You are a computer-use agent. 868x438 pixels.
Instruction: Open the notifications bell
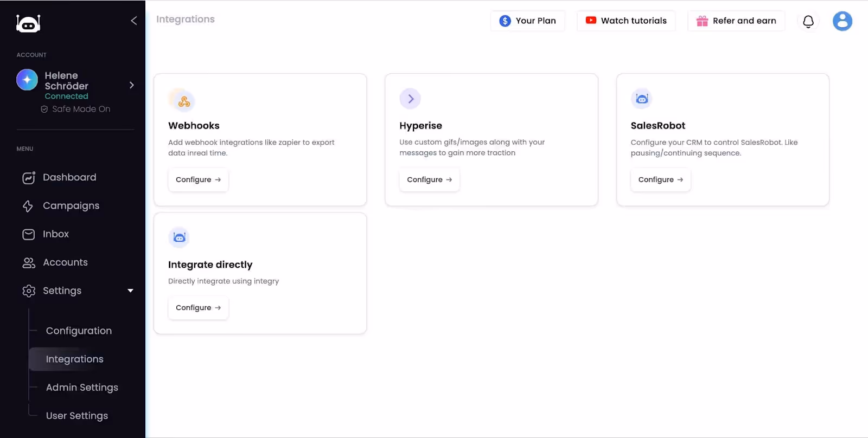[x=808, y=21]
